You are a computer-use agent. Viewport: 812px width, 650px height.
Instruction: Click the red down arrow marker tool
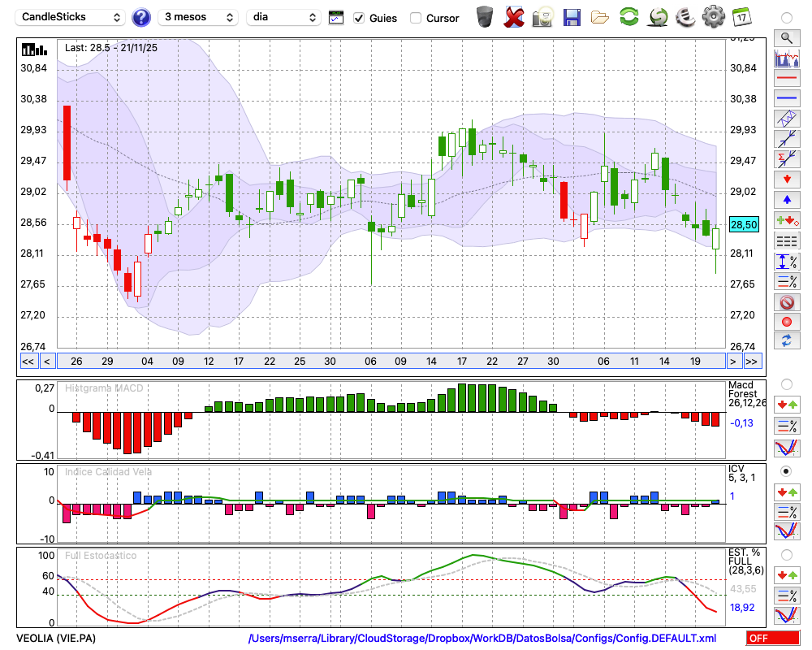tap(787, 180)
